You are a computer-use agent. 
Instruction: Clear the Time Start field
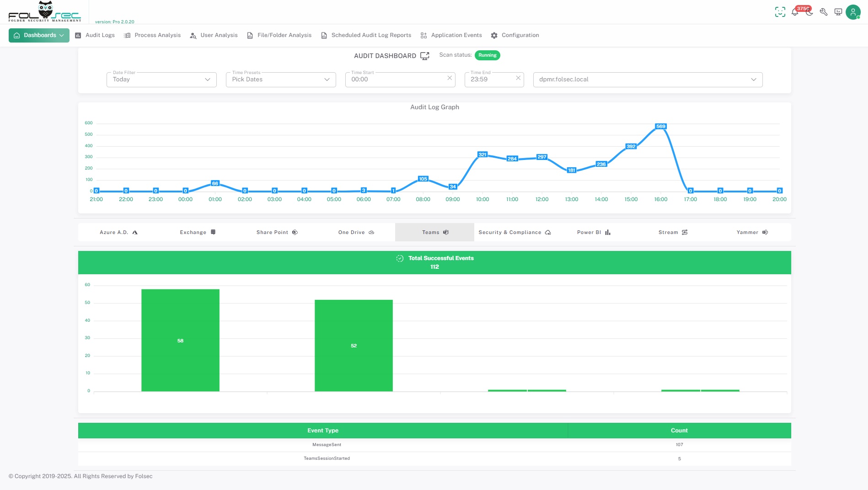point(450,78)
